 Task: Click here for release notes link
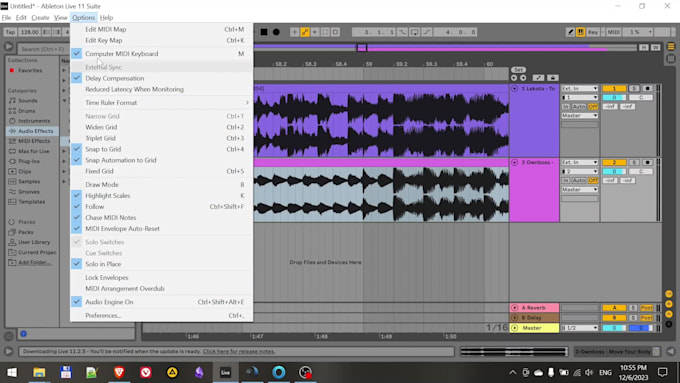239,351
